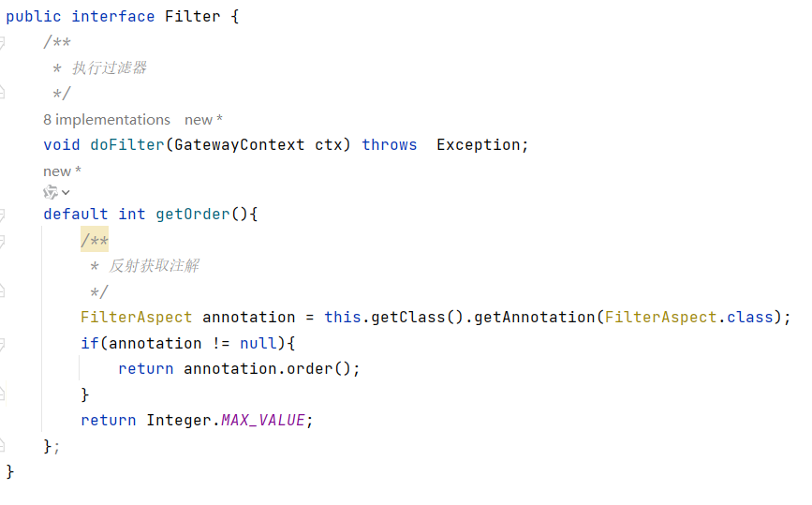
Task: Fold the 反射获取注解 comment block start marker
Action: click(3, 241)
